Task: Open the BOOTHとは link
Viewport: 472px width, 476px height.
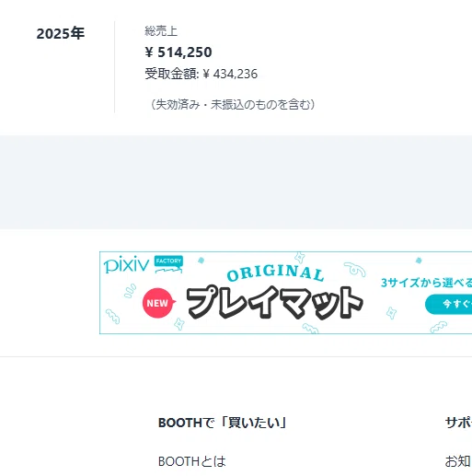Action: click(x=192, y=461)
